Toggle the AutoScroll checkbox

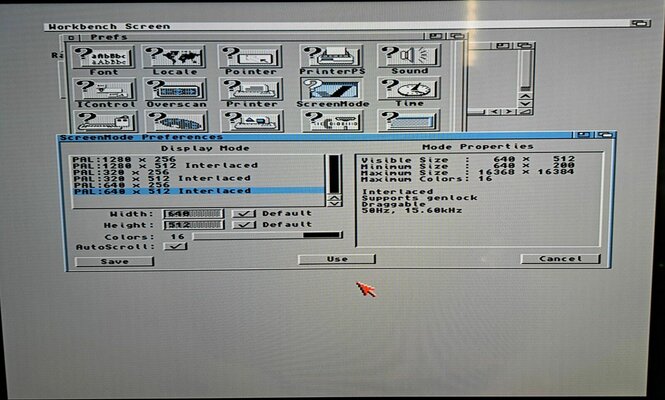(176, 246)
